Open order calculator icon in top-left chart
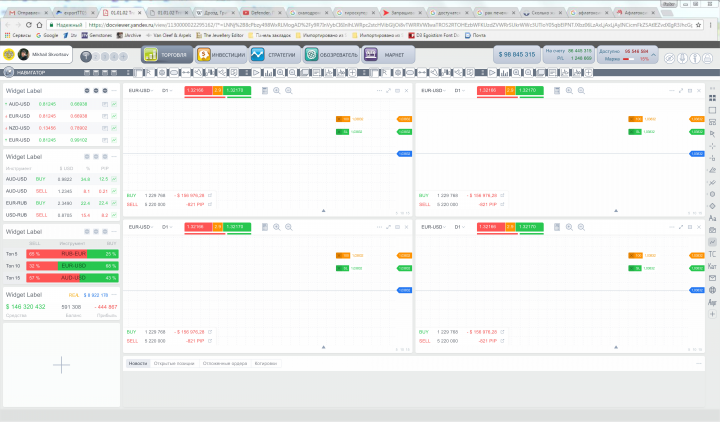 265,91
